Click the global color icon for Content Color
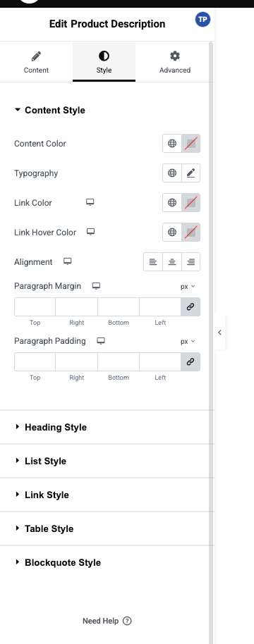Screen dimensions: 254x644 click(x=172, y=144)
